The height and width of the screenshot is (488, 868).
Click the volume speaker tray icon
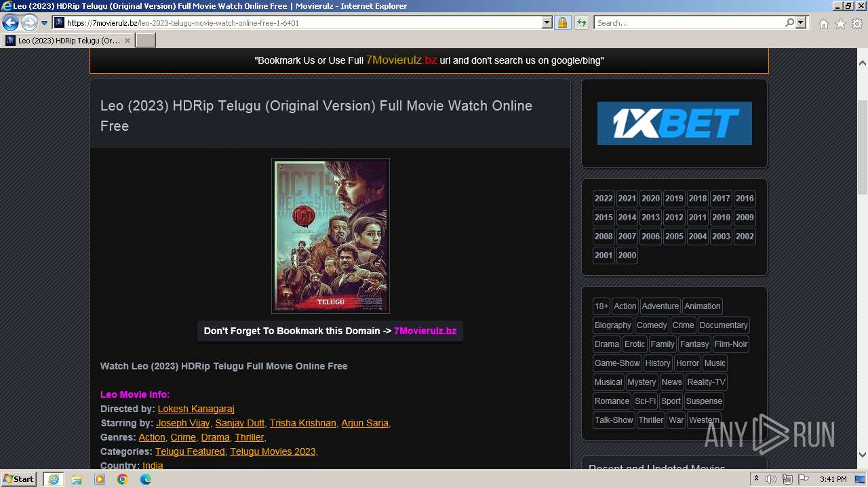(x=771, y=479)
